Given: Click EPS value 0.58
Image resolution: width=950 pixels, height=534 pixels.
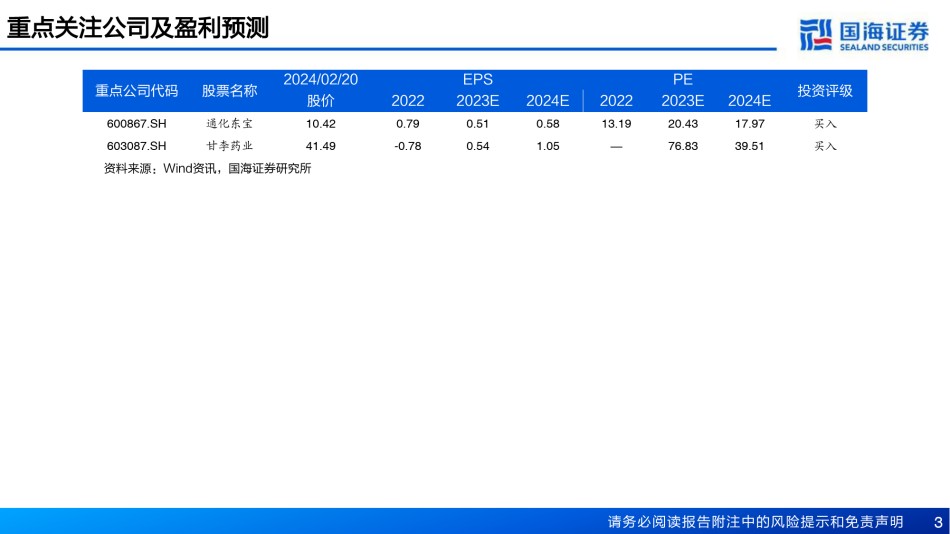Looking at the screenshot, I should (x=548, y=124).
